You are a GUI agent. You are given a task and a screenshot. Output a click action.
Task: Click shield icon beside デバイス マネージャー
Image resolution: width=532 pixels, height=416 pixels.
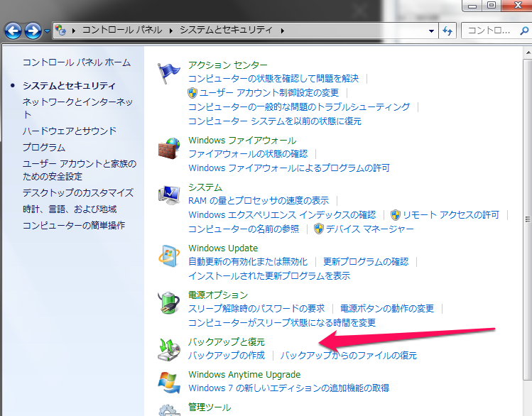[319, 229]
